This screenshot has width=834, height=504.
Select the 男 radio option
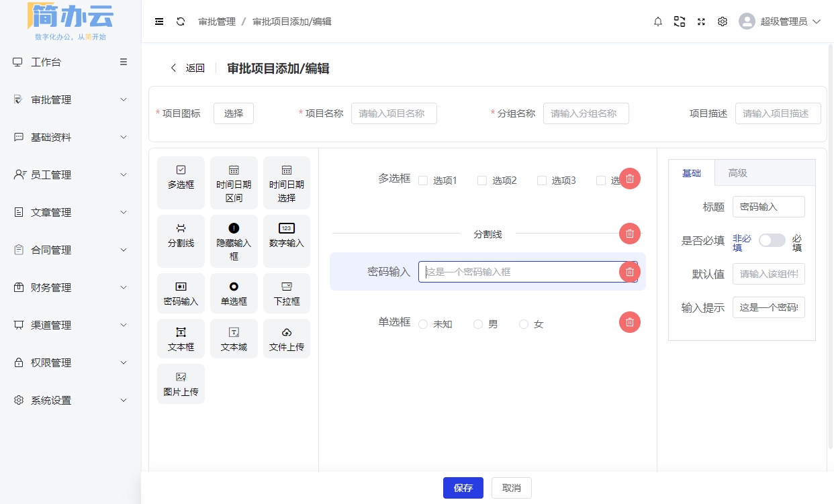pyautogui.click(x=477, y=323)
